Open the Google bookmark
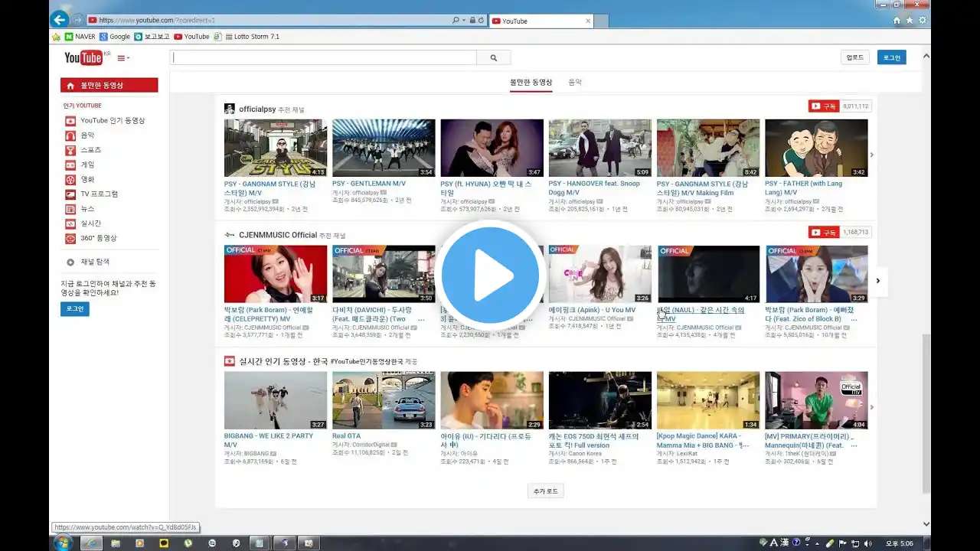 point(115,37)
